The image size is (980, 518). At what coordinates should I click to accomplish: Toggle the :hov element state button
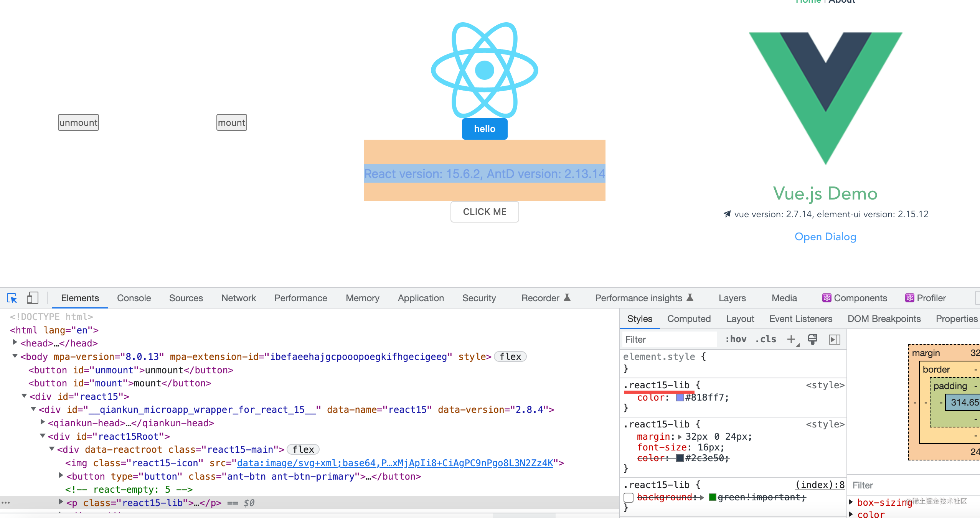[x=736, y=339]
